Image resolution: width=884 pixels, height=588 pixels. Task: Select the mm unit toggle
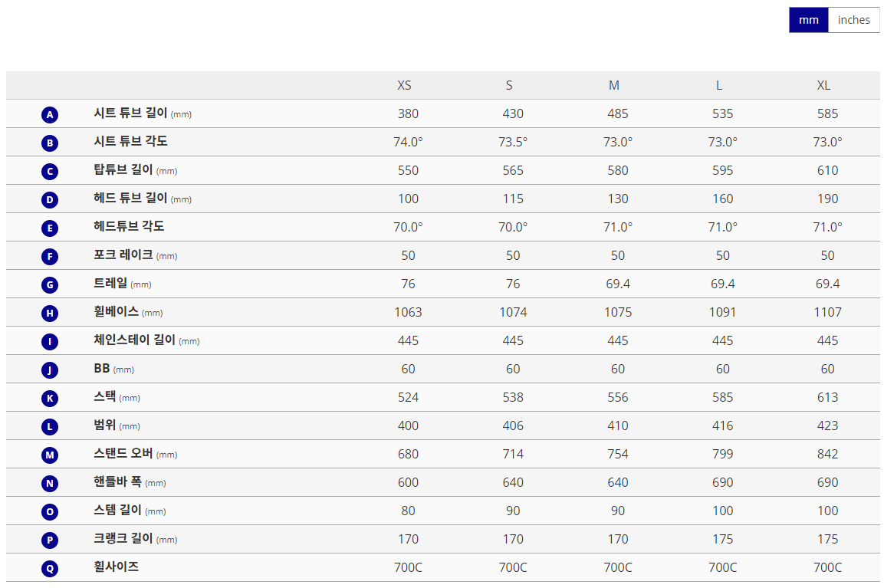coord(808,20)
